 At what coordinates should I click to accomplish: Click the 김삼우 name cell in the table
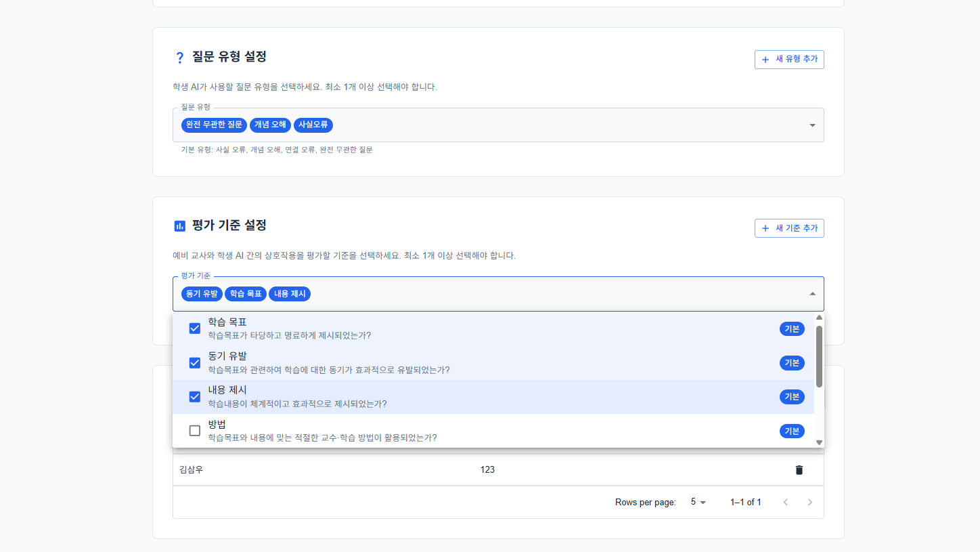(x=192, y=469)
